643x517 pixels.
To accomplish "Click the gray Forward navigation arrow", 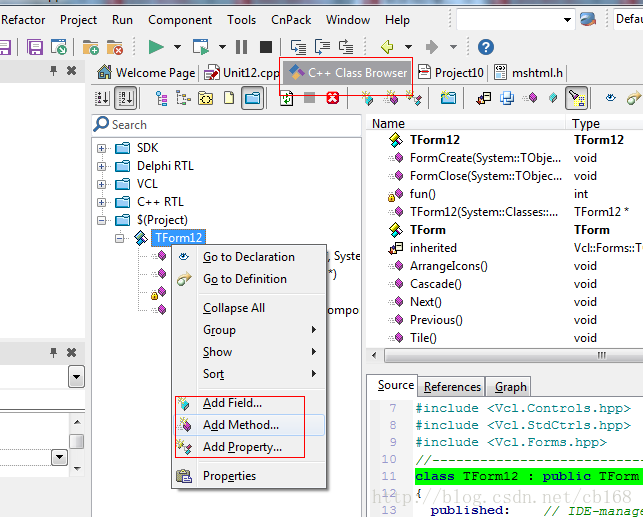I will click(431, 47).
